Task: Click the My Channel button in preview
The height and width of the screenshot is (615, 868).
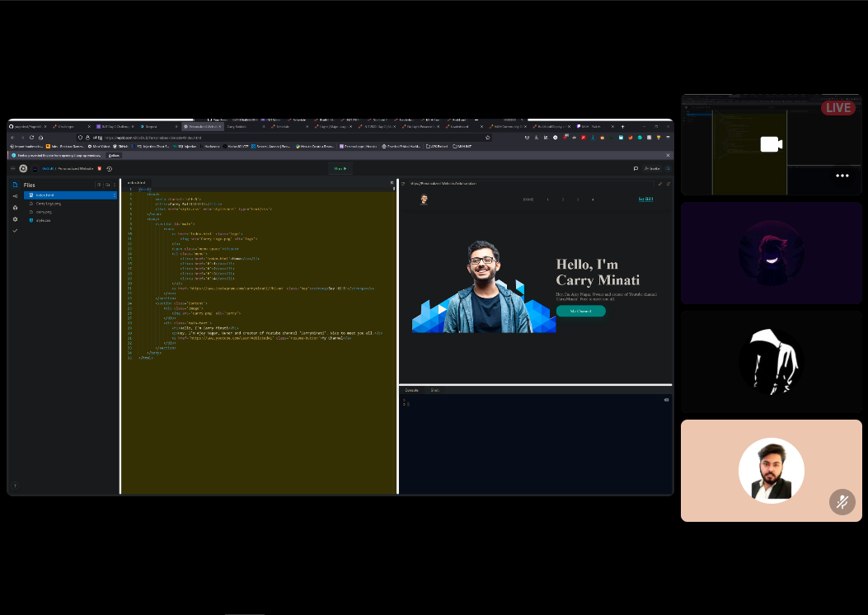Action: point(580,311)
